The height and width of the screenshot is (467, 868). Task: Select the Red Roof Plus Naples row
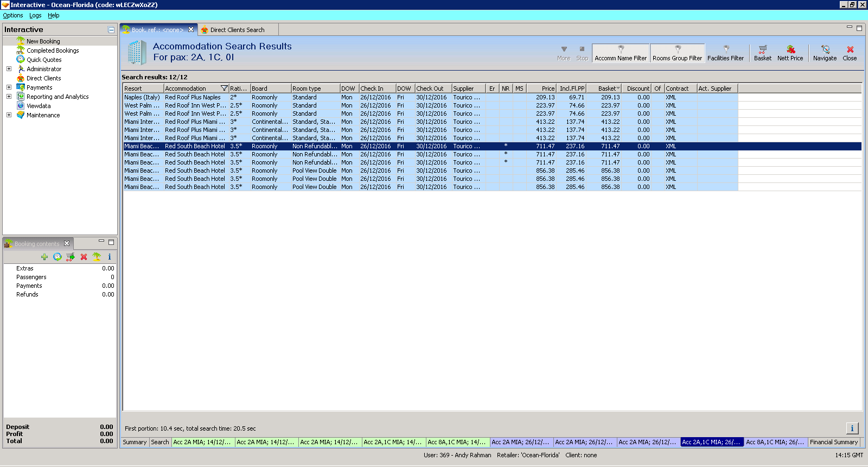click(x=193, y=97)
